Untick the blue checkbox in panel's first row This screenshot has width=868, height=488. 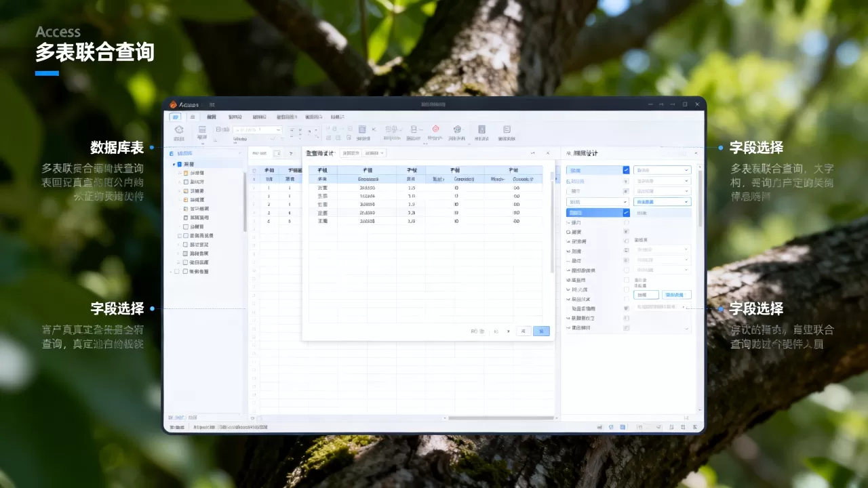pos(626,170)
